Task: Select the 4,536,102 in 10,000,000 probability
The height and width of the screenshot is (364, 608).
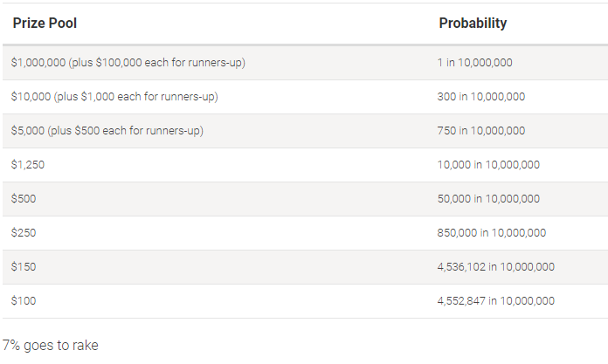Action: [x=496, y=267]
